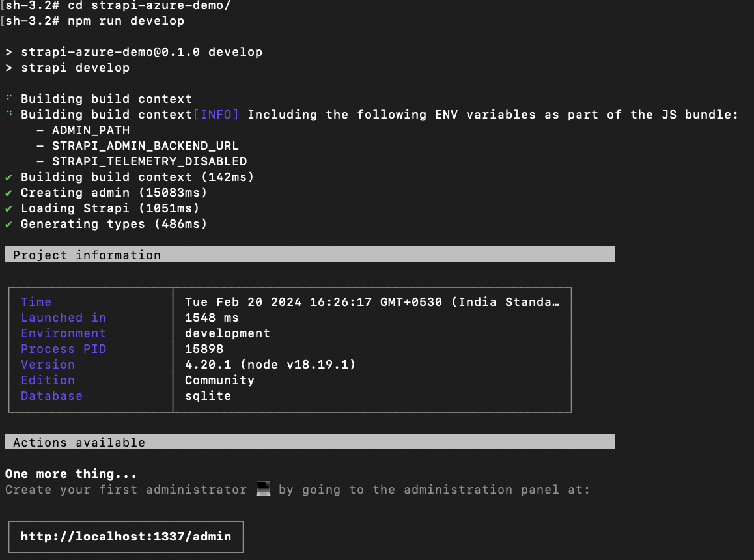
Task: Click the checkmark beside Loading Strapi
Action: coord(9,208)
